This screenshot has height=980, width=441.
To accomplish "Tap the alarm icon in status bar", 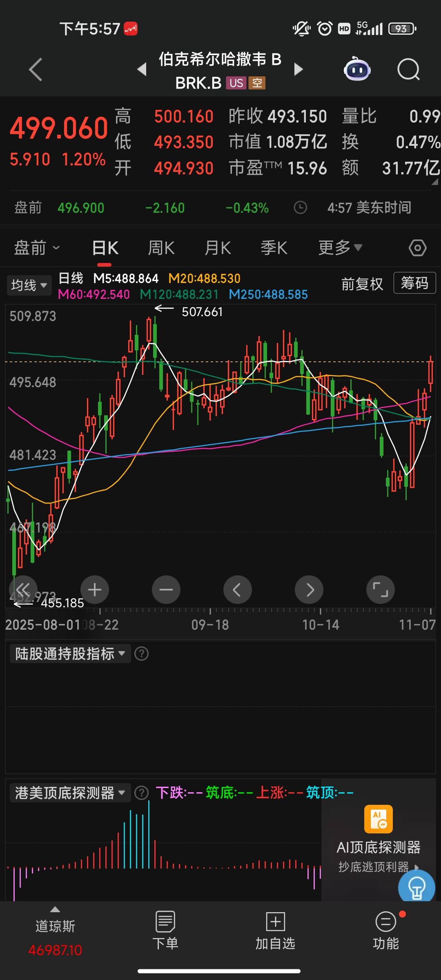I will click(x=325, y=29).
